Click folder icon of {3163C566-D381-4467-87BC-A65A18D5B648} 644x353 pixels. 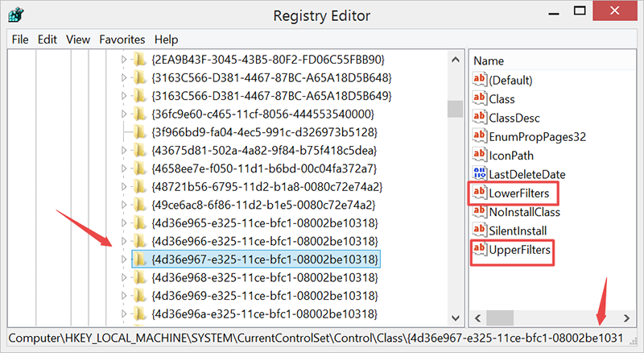tap(139, 77)
